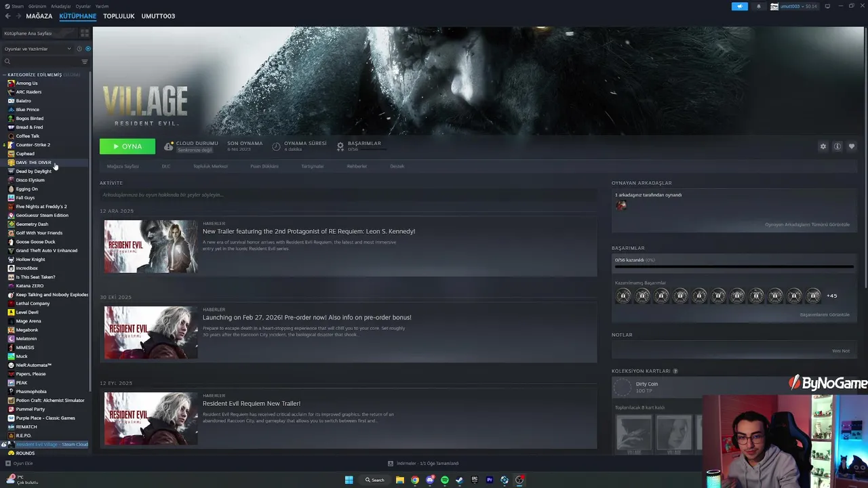Open the Rehberler link
The height and width of the screenshot is (488, 868).
pyautogui.click(x=357, y=166)
